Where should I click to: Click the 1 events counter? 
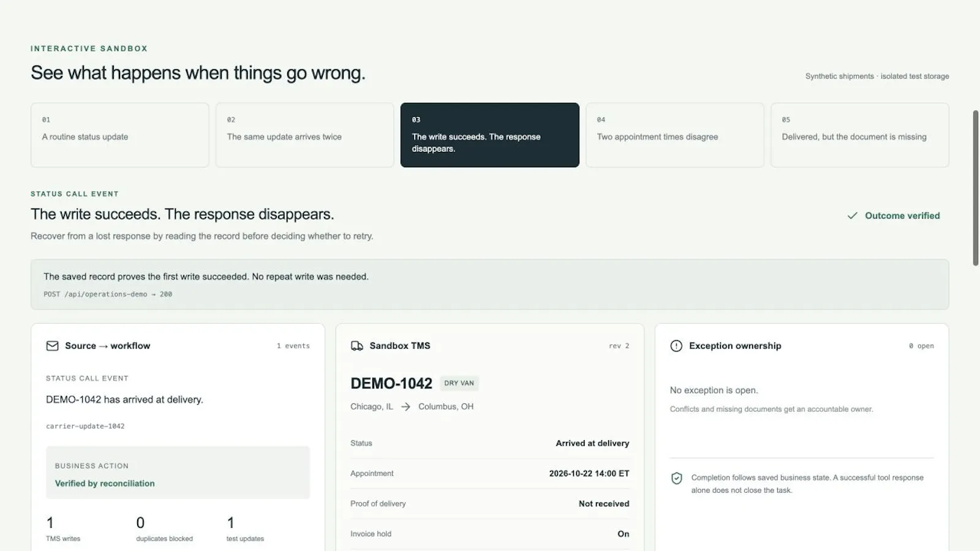pos(293,346)
